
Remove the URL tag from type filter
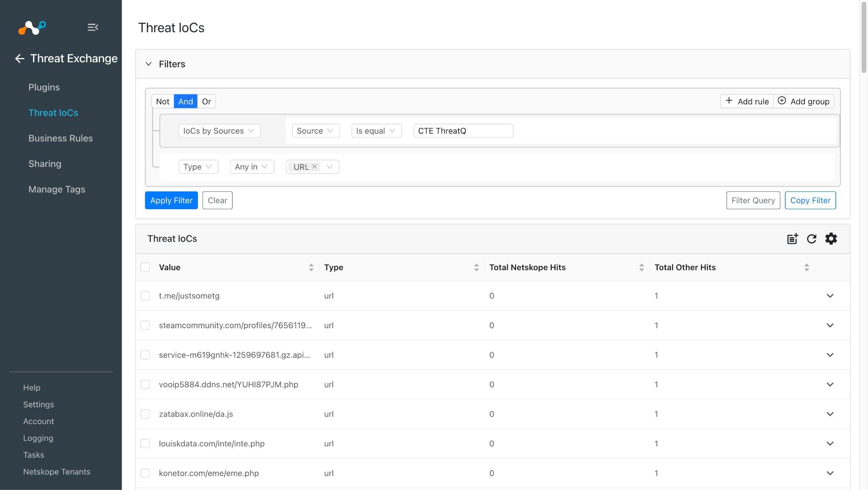pos(314,167)
